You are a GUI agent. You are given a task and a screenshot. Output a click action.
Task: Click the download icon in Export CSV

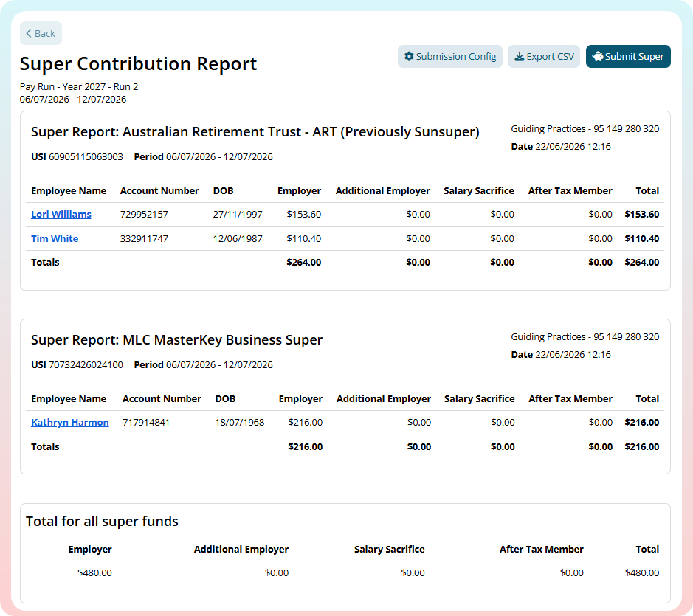[520, 57]
